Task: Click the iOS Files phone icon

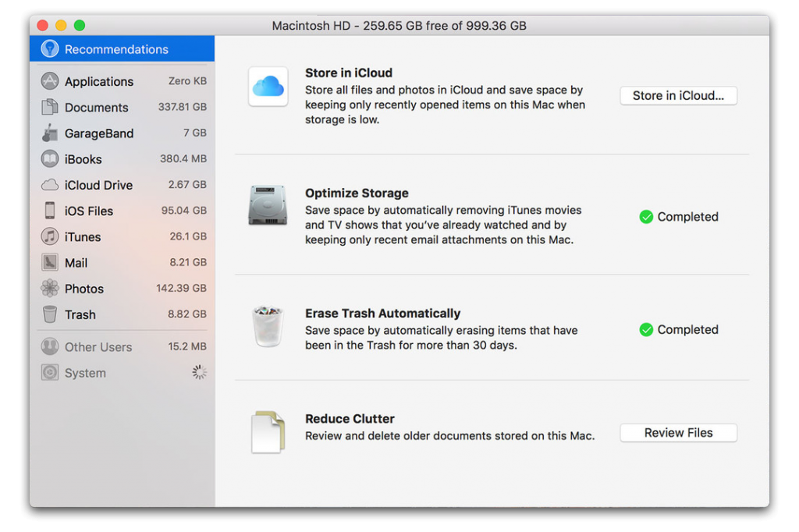Action: [49, 211]
